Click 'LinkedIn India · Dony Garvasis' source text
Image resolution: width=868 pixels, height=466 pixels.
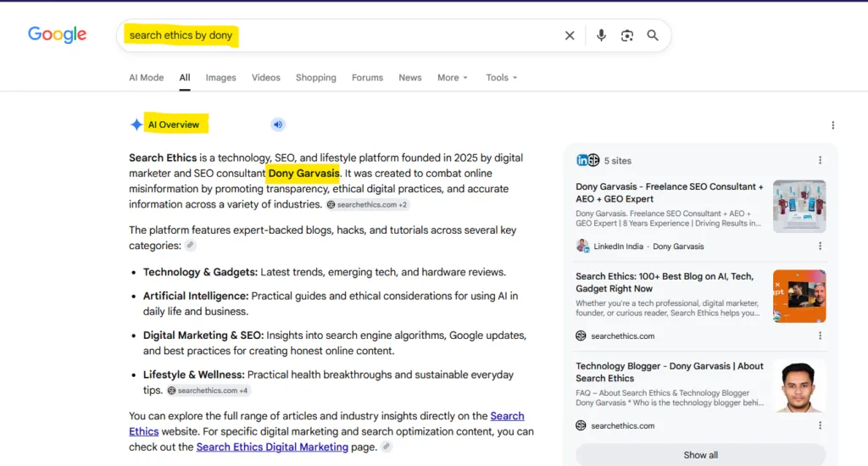(648, 247)
